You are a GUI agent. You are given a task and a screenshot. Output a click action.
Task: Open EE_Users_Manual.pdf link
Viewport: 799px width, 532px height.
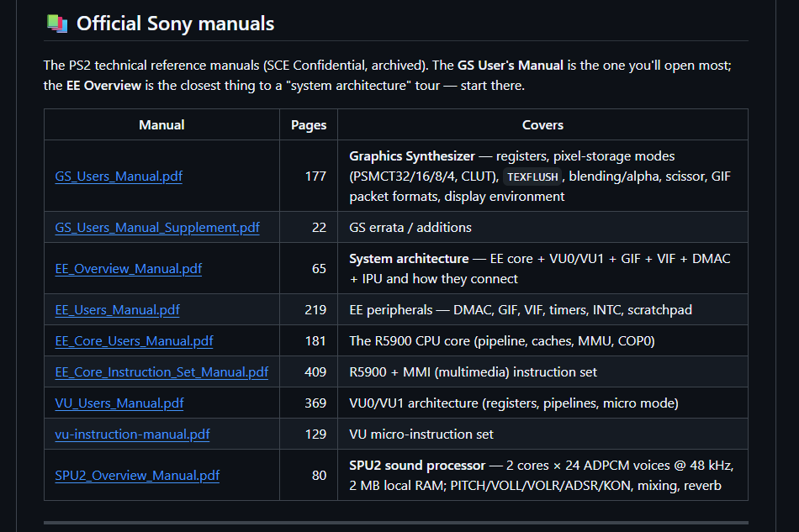[x=117, y=310]
